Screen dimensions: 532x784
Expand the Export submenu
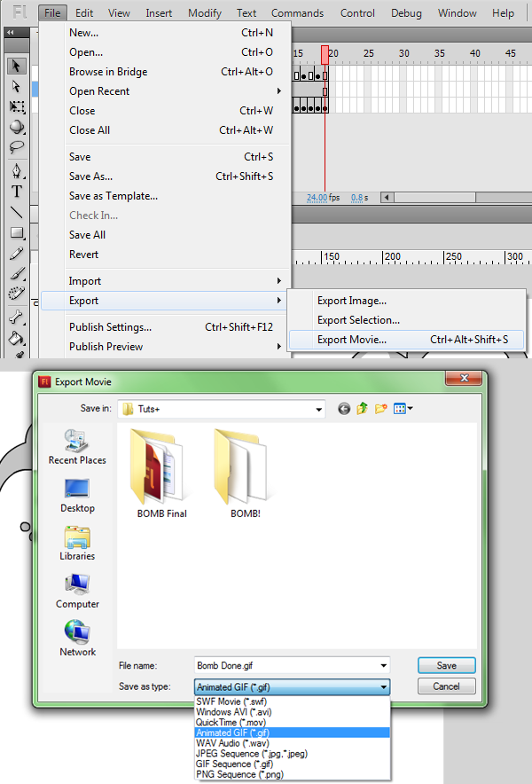[164, 301]
